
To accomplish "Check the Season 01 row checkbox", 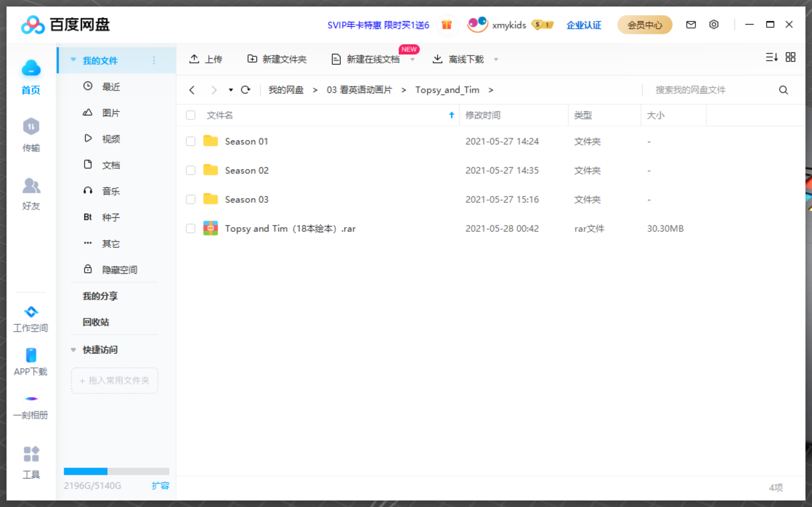I will click(x=191, y=141).
